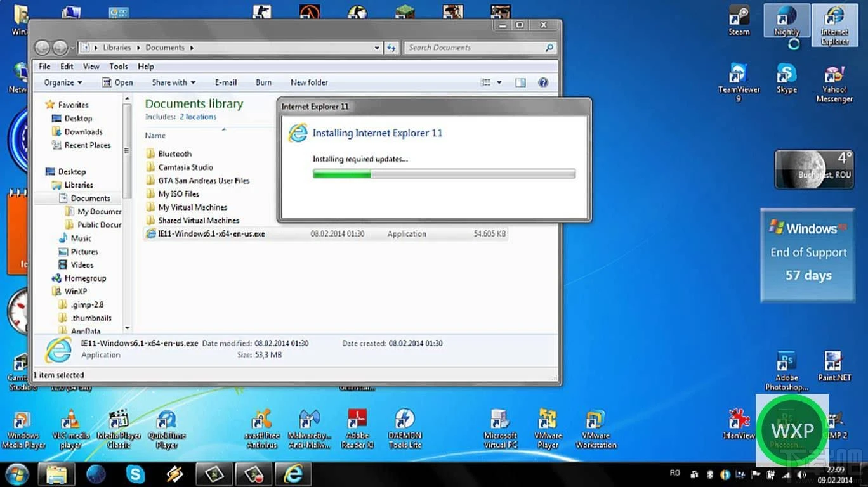Open the Share with dropdown
The width and height of the screenshot is (868, 487).
click(x=173, y=82)
